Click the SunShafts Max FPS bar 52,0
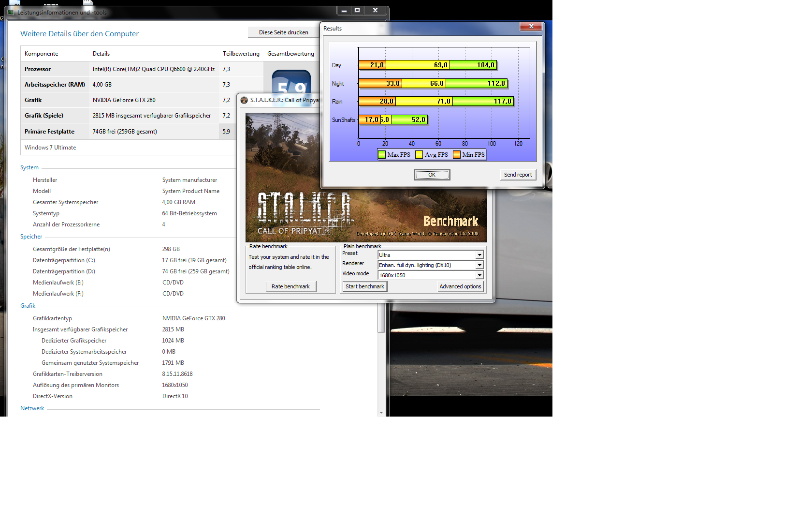 [409, 120]
